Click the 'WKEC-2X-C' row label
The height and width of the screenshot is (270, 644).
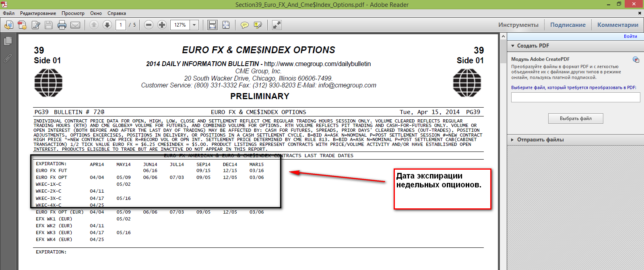click(49, 191)
